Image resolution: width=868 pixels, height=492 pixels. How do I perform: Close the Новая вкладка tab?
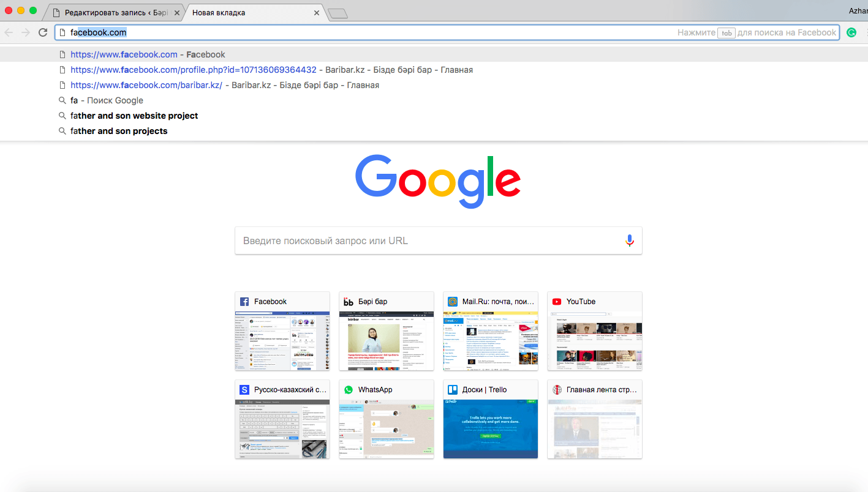click(317, 13)
